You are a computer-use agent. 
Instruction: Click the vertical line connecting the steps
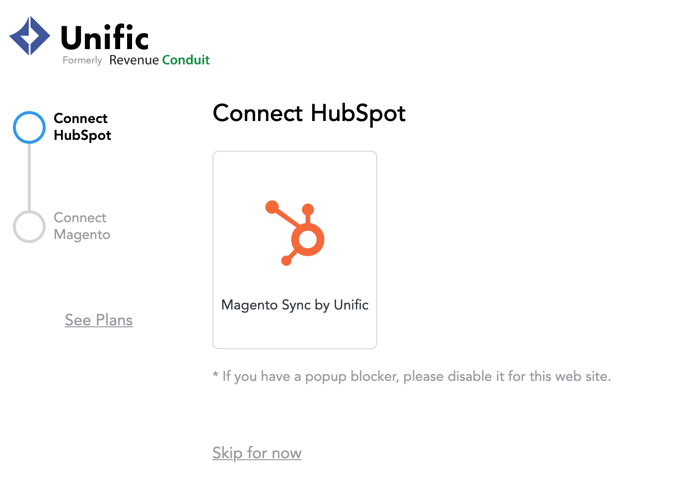tap(29, 177)
